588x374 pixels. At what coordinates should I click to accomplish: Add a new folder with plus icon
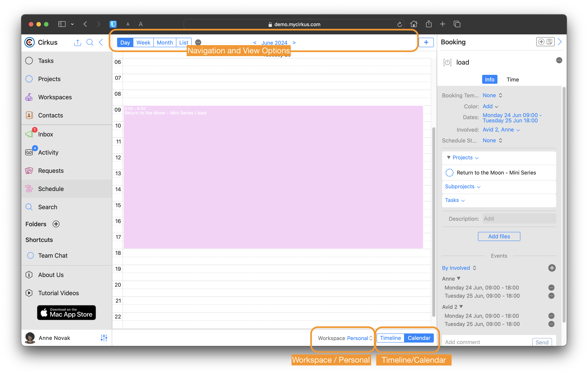(x=56, y=224)
